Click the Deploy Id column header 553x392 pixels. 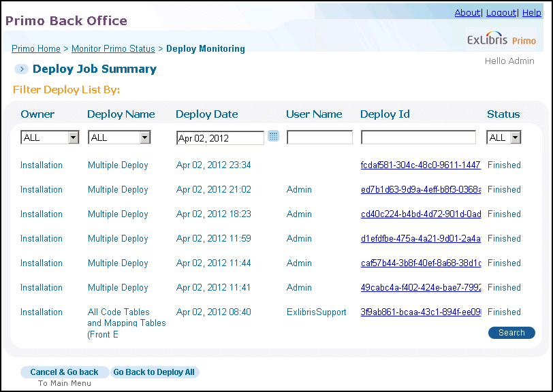[x=385, y=114]
